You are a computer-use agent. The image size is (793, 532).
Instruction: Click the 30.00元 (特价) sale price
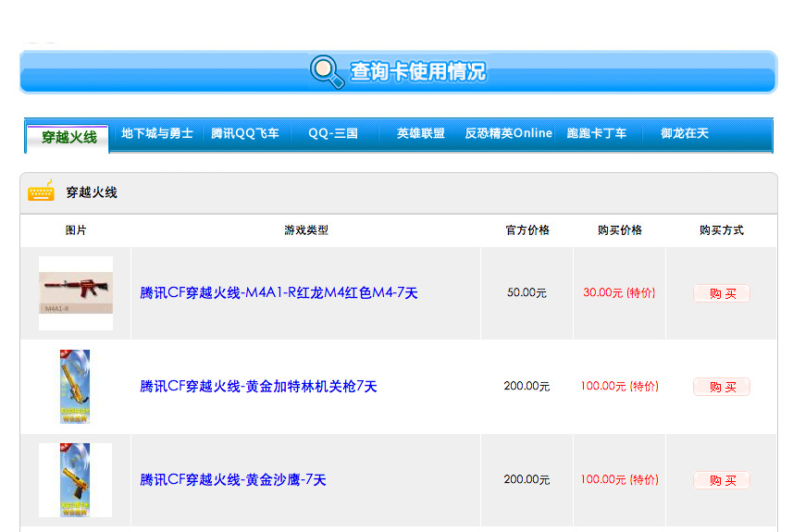[619, 292]
